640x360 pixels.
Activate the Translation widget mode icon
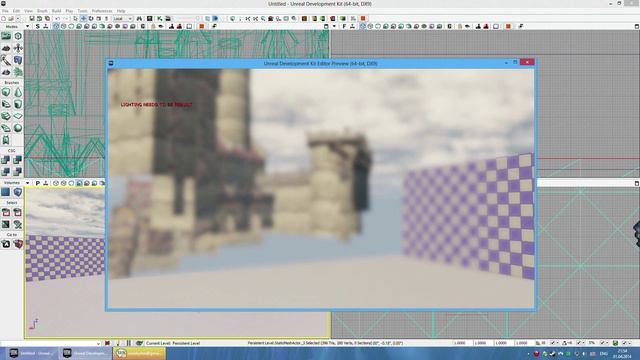tap(83, 18)
